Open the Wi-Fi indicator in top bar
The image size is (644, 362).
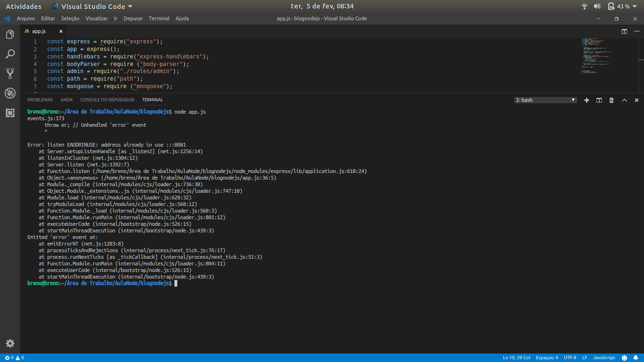pyautogui.click(x=585, y=6)
